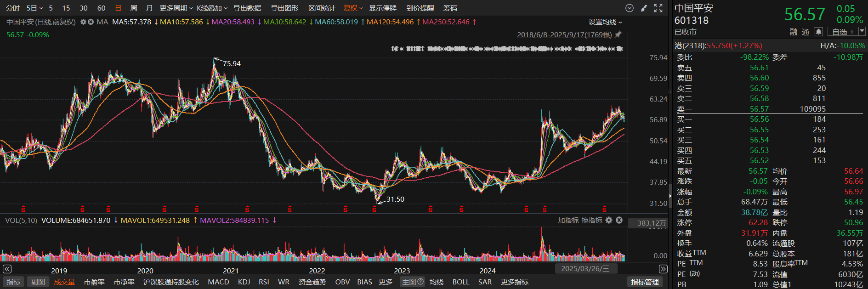The image size is (868, 289).
Task: Expand 更多指标 main chart indicators
Action: 515,282
